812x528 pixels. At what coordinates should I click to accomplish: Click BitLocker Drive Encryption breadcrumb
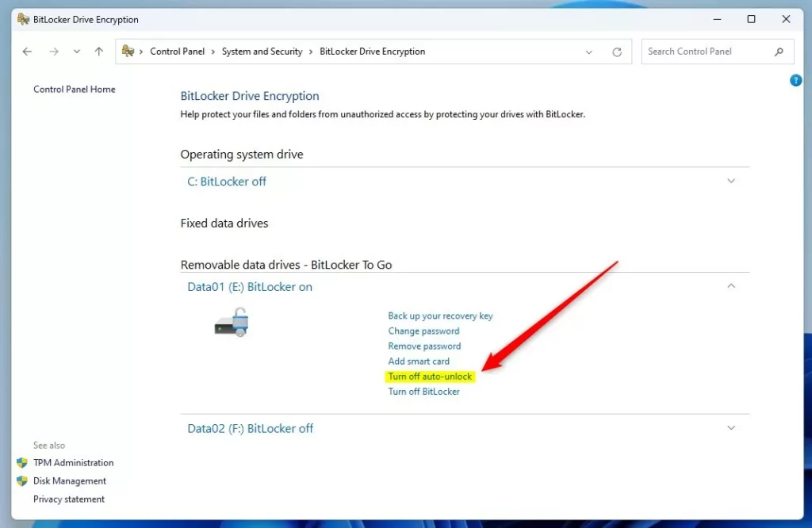tap(373, 52)
